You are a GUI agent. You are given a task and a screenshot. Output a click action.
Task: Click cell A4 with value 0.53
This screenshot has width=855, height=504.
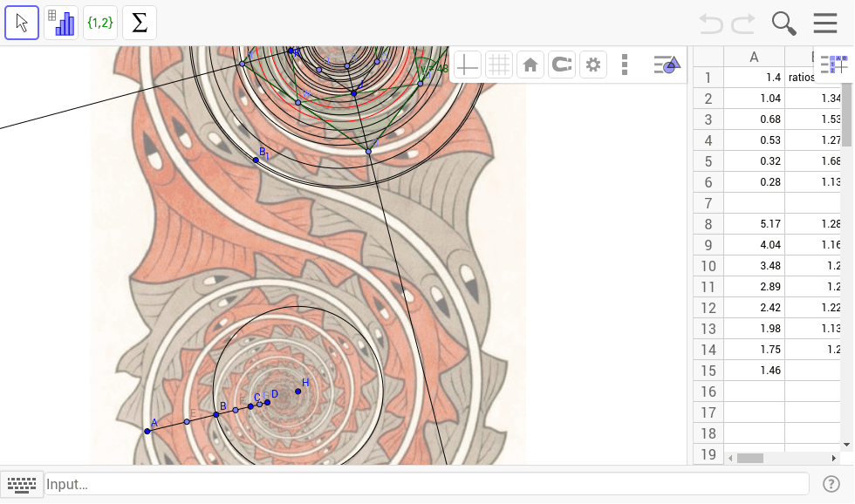point(754,140)
